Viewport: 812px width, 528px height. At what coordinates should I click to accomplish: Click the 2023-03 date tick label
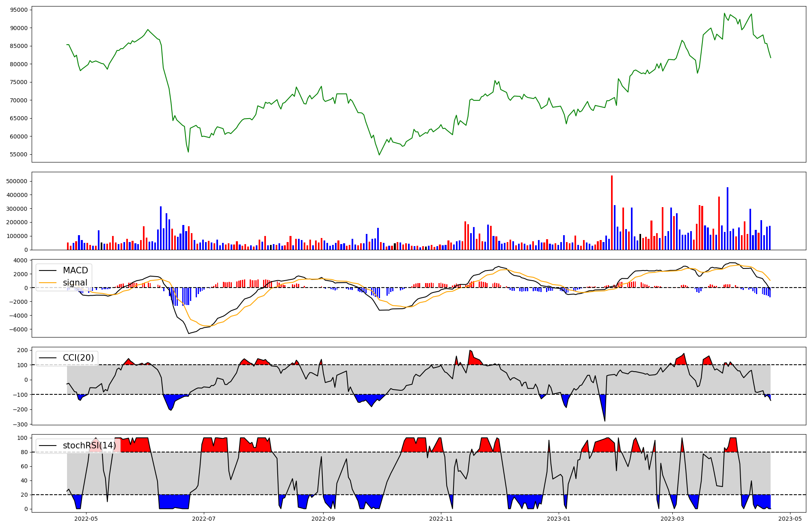tap(672, 518)
